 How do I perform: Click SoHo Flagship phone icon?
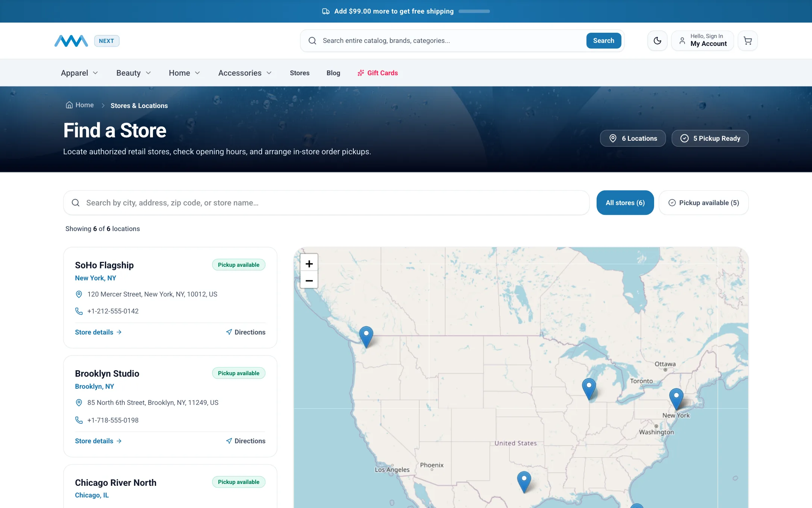click(79, 311)
